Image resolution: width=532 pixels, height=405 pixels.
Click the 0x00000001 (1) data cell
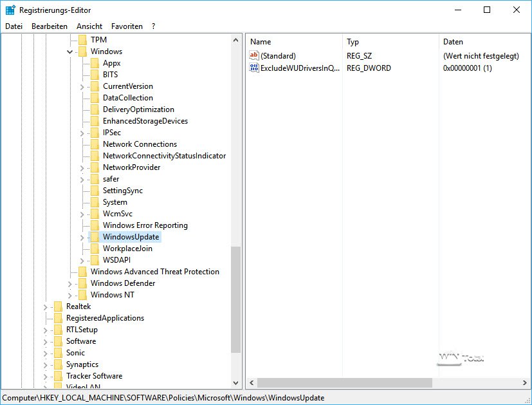tap(468, 68)
